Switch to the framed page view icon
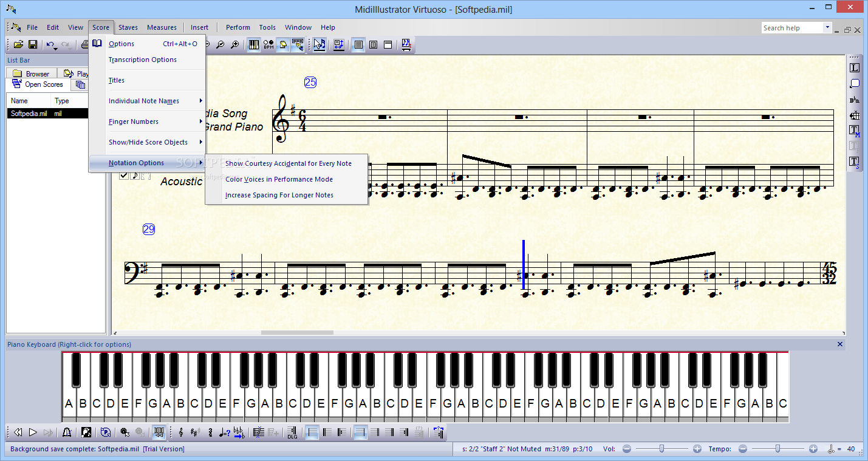 373,44
